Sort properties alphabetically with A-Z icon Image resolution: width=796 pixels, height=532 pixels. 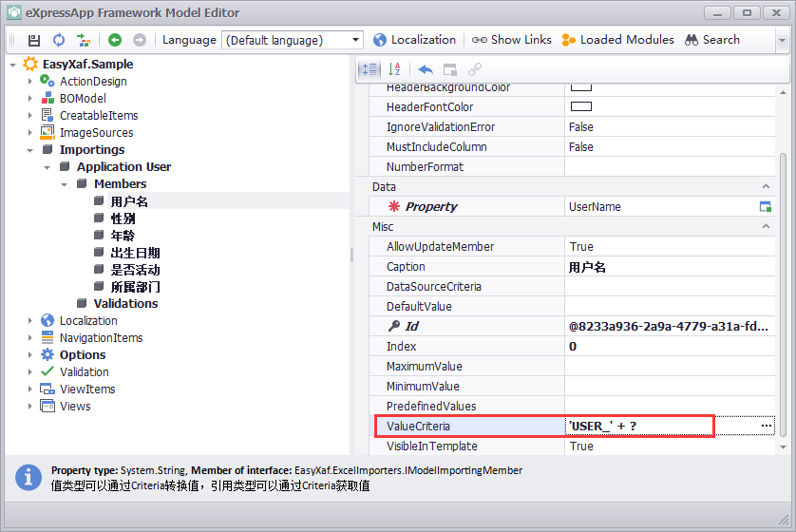[395, 69]
